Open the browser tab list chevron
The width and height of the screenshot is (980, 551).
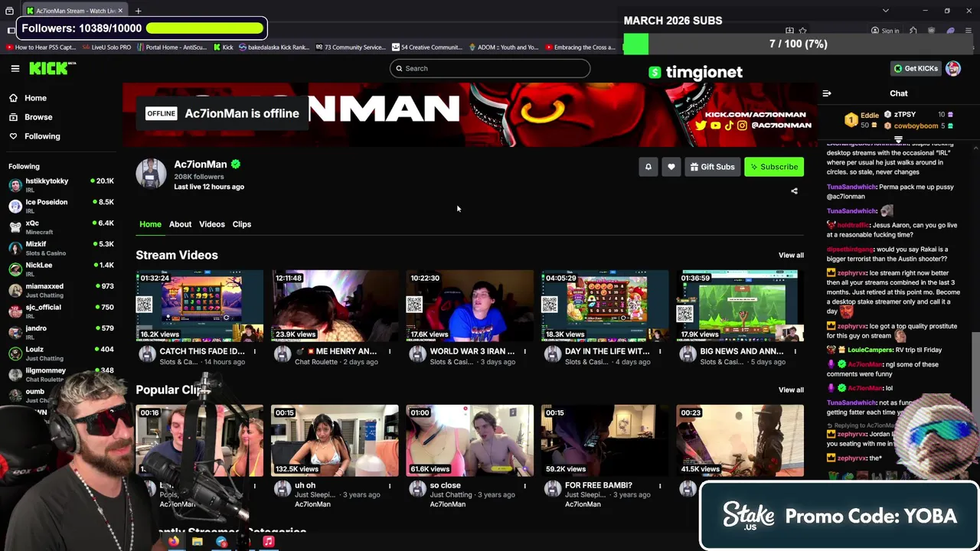point(886,11)
